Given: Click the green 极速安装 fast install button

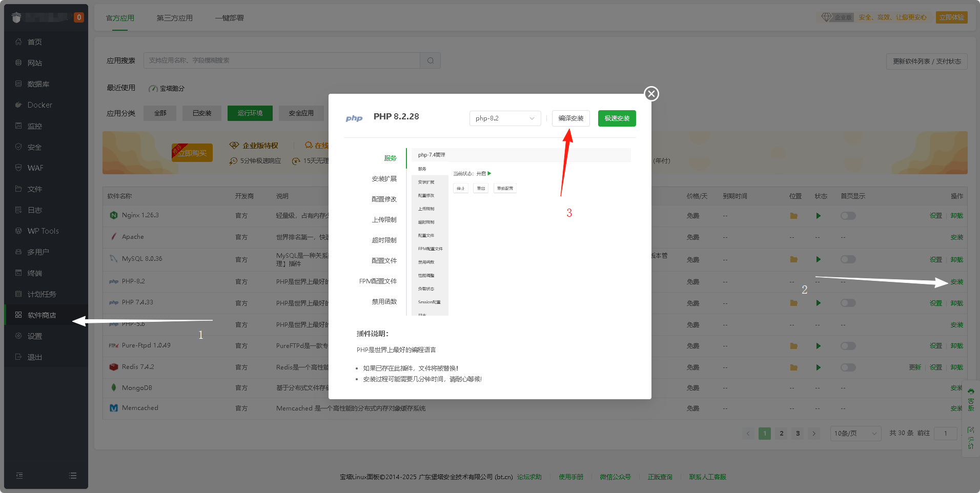Looking at the screenshot, I should [x=617, y=118].
